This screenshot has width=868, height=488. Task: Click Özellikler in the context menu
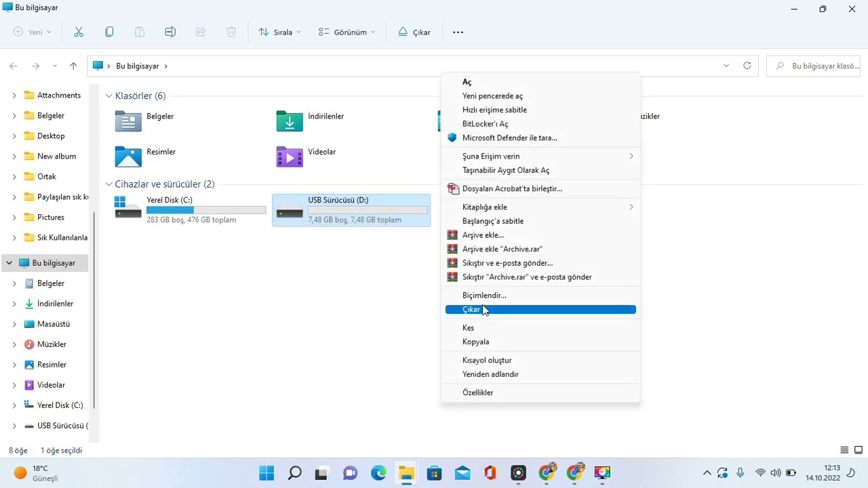477,392
